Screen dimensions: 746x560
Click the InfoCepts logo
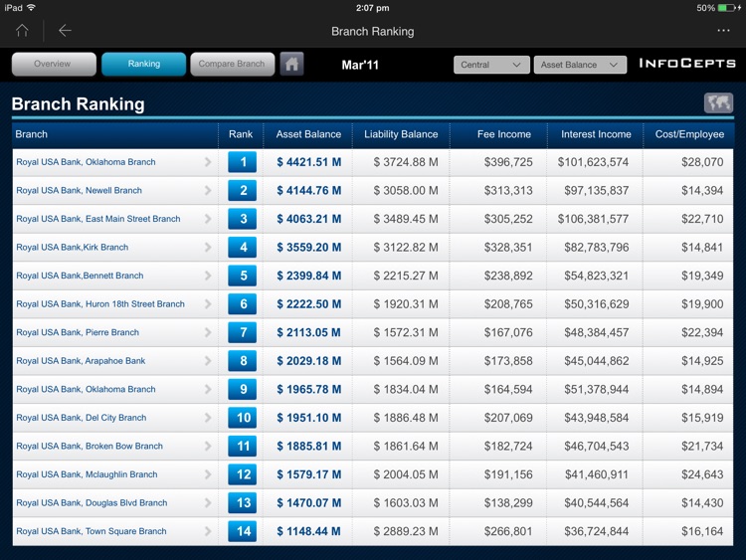pyautogui.click(x=687, y=64)
